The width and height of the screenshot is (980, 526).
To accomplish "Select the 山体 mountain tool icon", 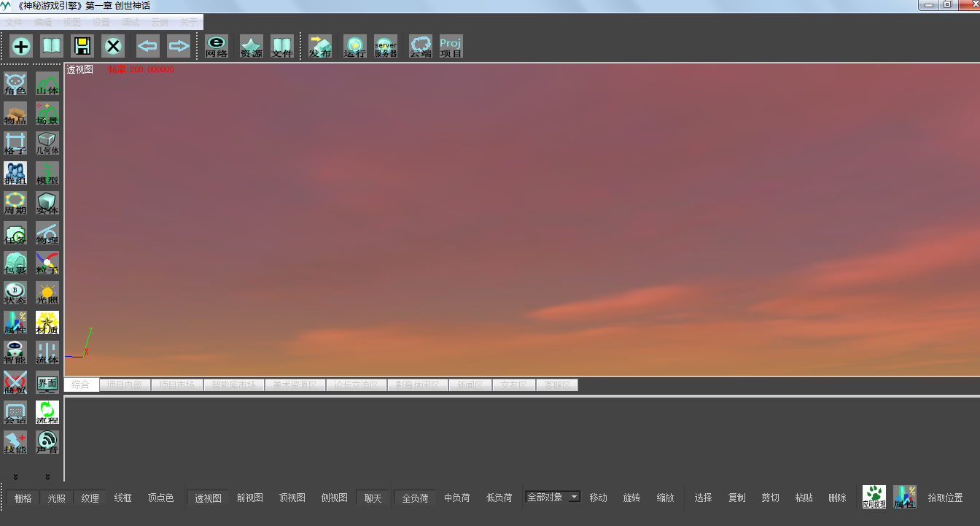I will pyautogui.click(x=47, y=83).
